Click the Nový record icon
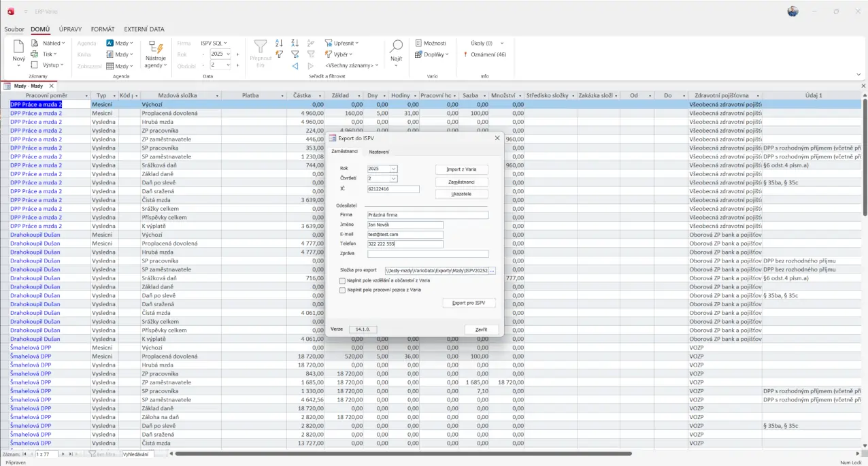The height and width of the screenshot is (466, 868). [x=18, y=48]
